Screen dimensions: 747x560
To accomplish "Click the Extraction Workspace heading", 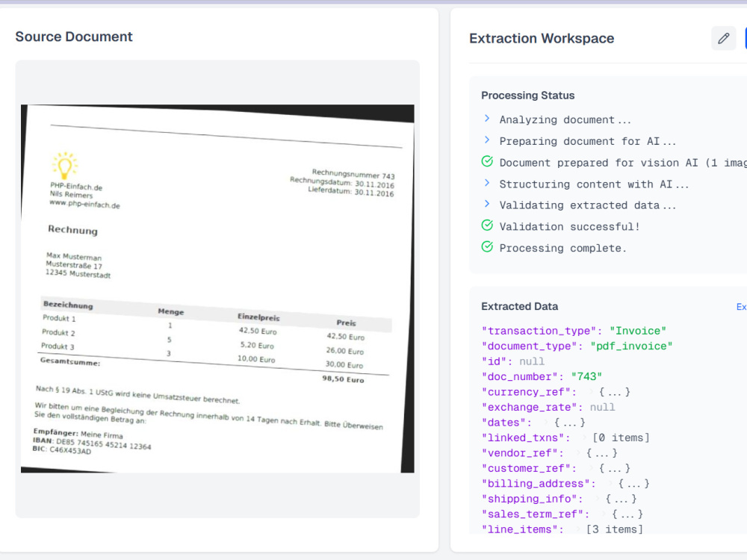I will click(542, 38).
